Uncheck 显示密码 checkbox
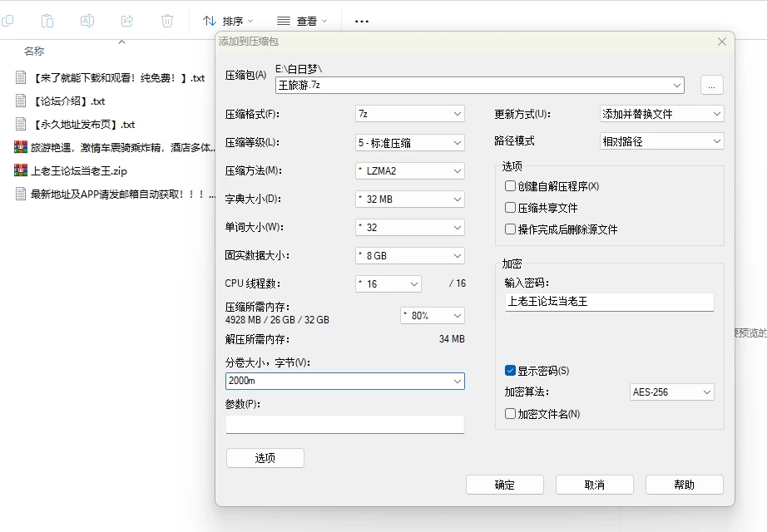 click(x=510, y=371)
